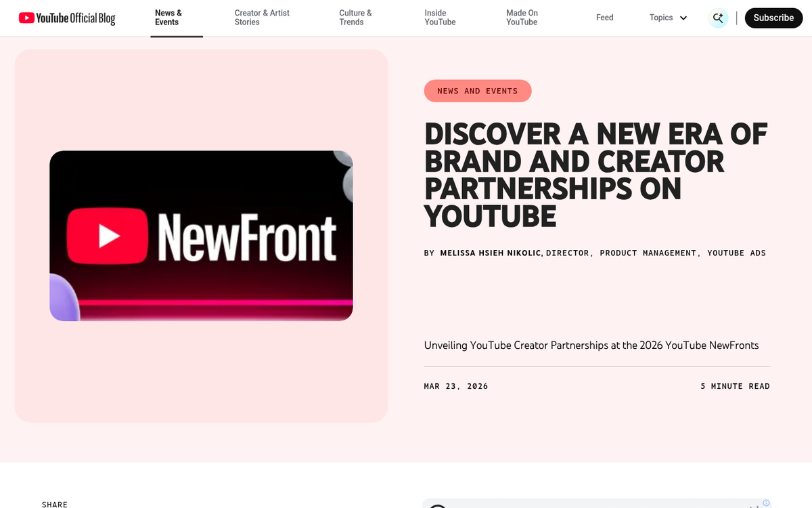812x508 pixels.
Task: Select the News & Events tab
Action: click(168, 17)
